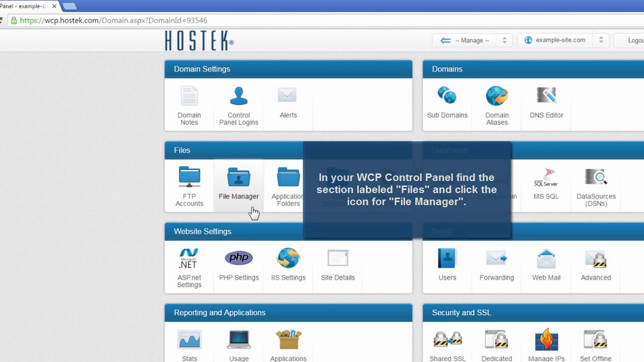Open Domain Aliases
The image size is (644, 362).
497,106
